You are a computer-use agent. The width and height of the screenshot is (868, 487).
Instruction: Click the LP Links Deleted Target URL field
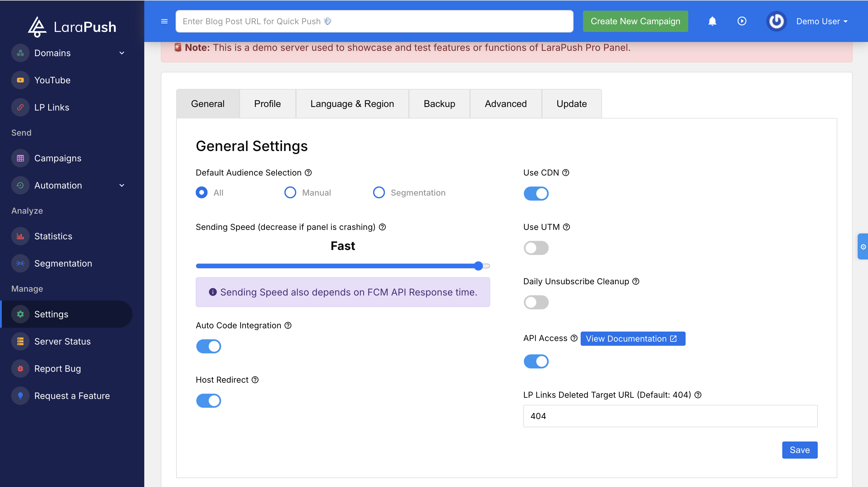(670, 416)
